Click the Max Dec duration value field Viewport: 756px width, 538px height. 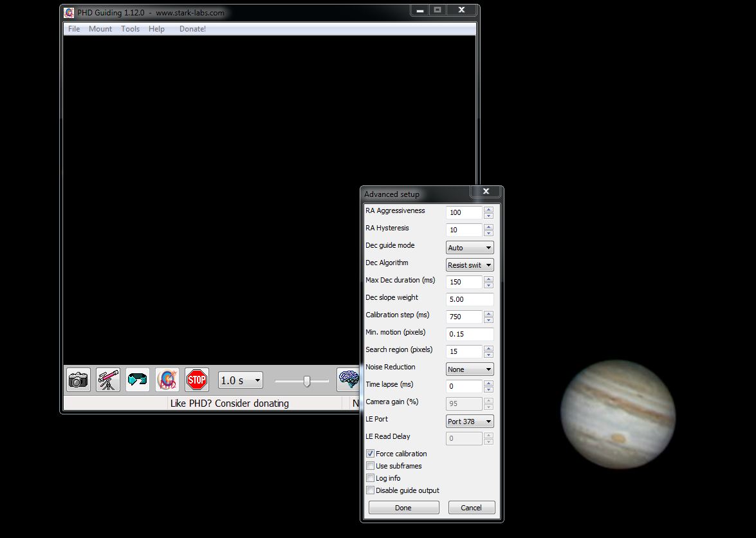pyautogui.click(x=464, y=282)
